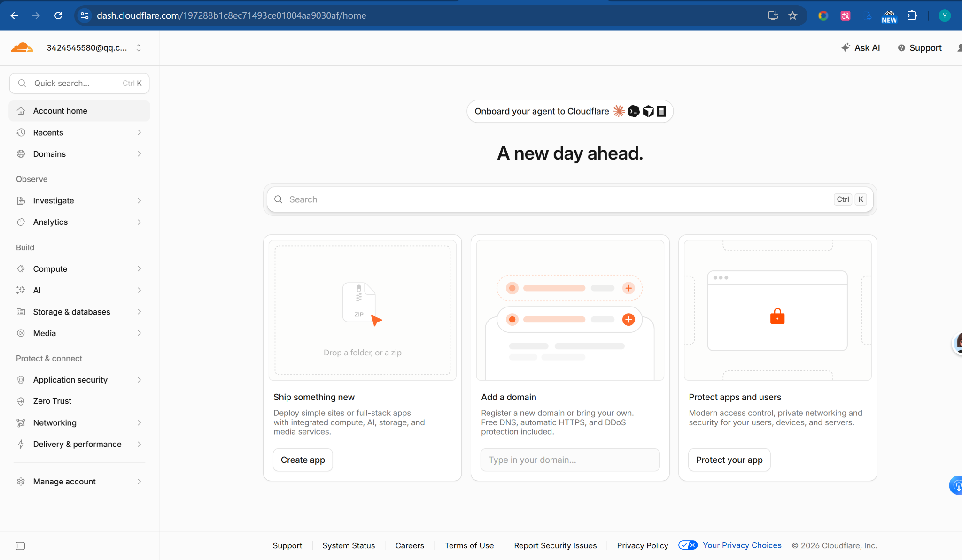Open the Terms of Use link
962x560 pixels.
click(469, 545)
